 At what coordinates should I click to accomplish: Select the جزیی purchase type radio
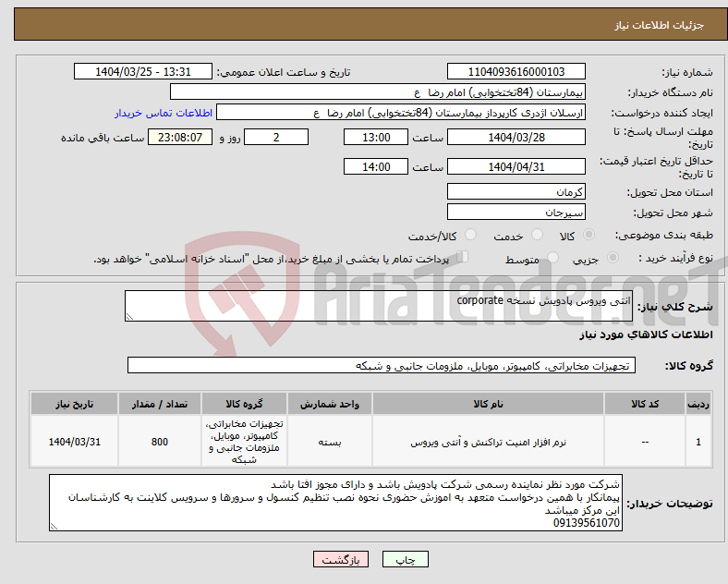point(613,257)
